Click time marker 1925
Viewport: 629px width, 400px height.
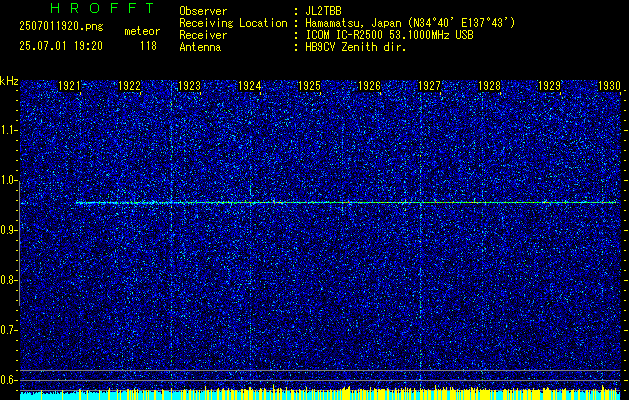(x=309, y=85)
